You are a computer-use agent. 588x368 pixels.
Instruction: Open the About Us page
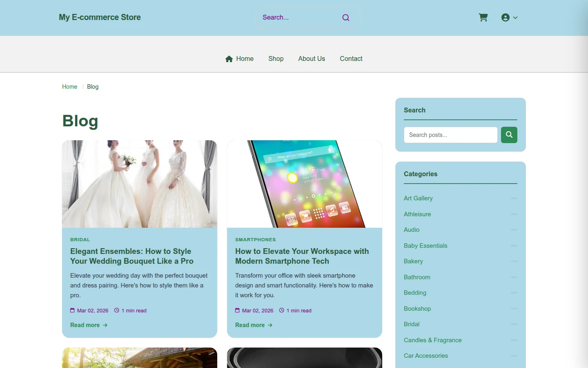click(312, 59)
